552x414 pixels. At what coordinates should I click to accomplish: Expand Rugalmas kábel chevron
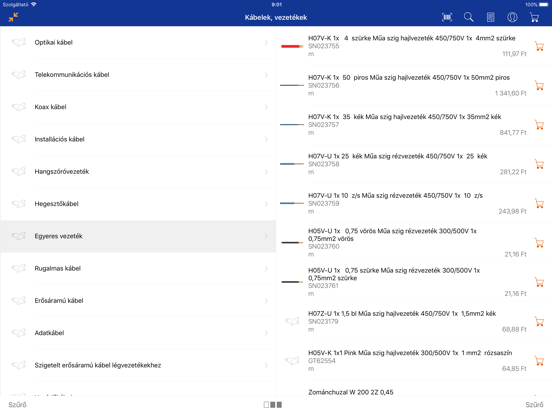266,268
